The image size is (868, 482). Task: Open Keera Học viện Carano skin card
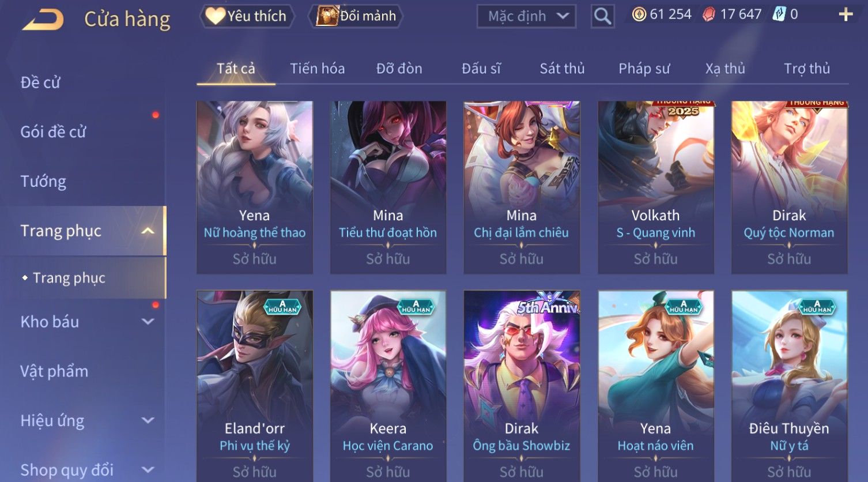pyautogui.click(x=388, y=386)
